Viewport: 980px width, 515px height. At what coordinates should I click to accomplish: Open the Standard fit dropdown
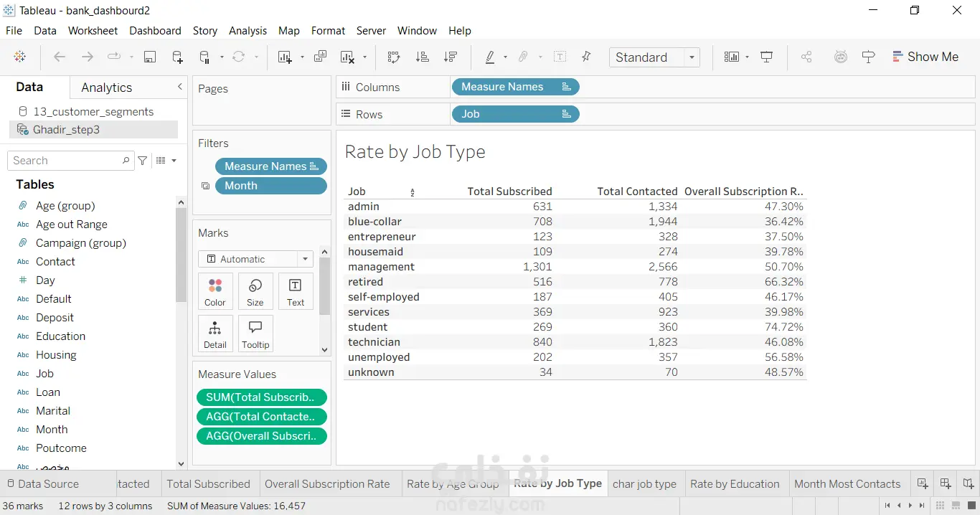coord(654,57)
